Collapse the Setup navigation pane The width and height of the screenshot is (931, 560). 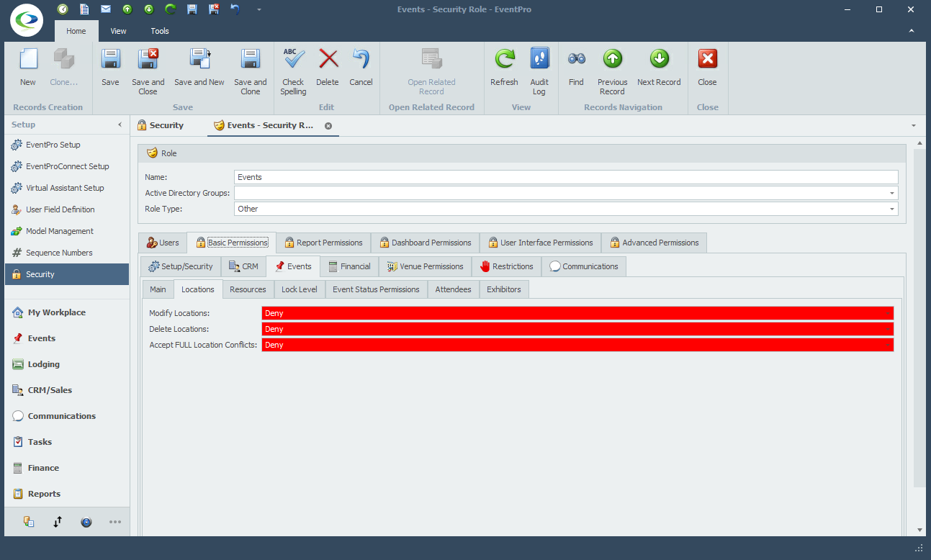pyautogui.click(x=120, y=125)
